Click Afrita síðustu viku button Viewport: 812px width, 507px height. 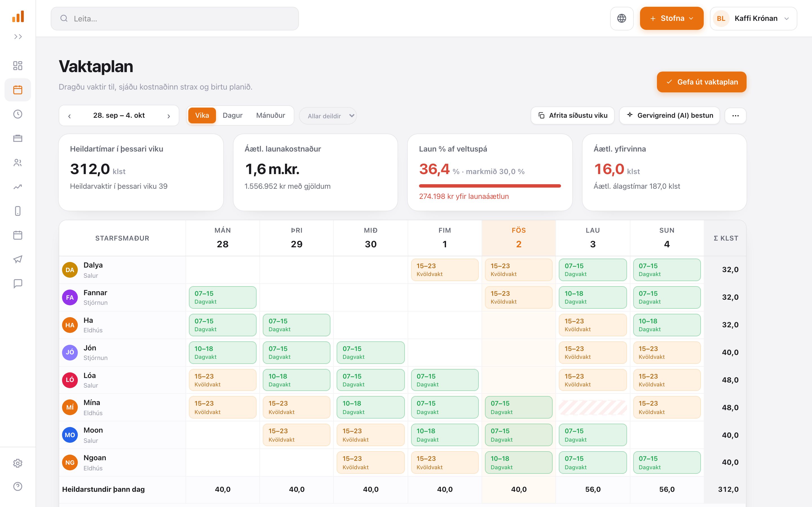[x=572, y=115]
